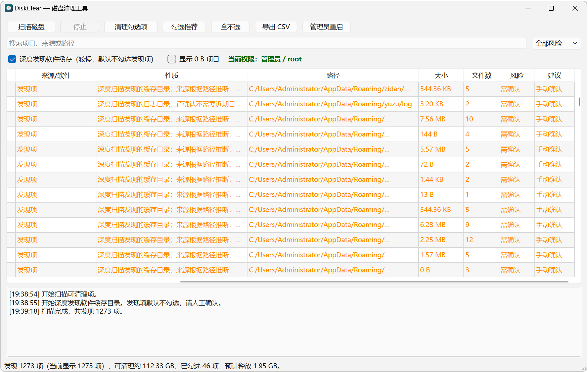The width and height of the screenshot is (588, 372).
Task: Sort by 文件数 column header
Action: pyautogui.click(x=481, y=75)
